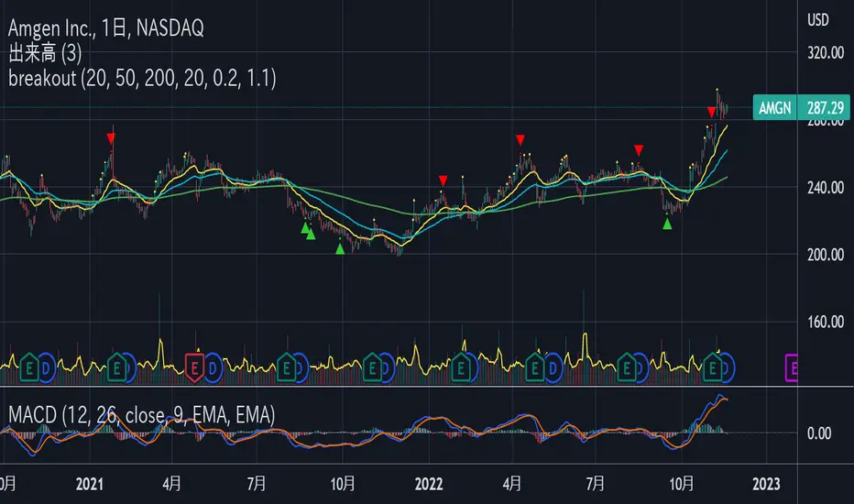The width and height of the screenshot is (854, 504).
Task: Click the purple upcoming earnings marker
Action: (794, 367)
